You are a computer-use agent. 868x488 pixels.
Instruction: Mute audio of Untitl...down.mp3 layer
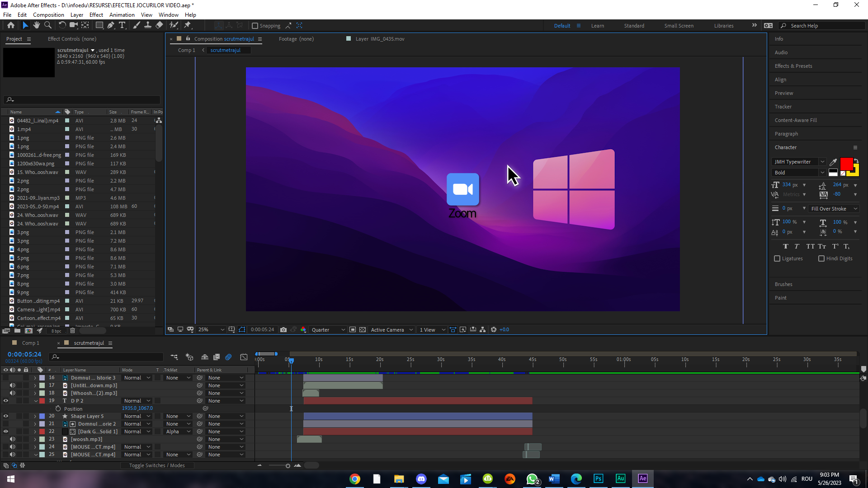tap(13, 385)
